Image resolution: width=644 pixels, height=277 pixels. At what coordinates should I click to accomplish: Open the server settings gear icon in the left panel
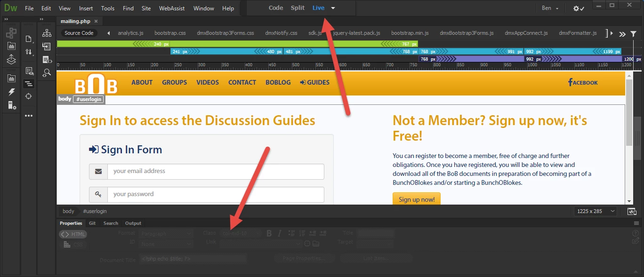click(11, 105)
